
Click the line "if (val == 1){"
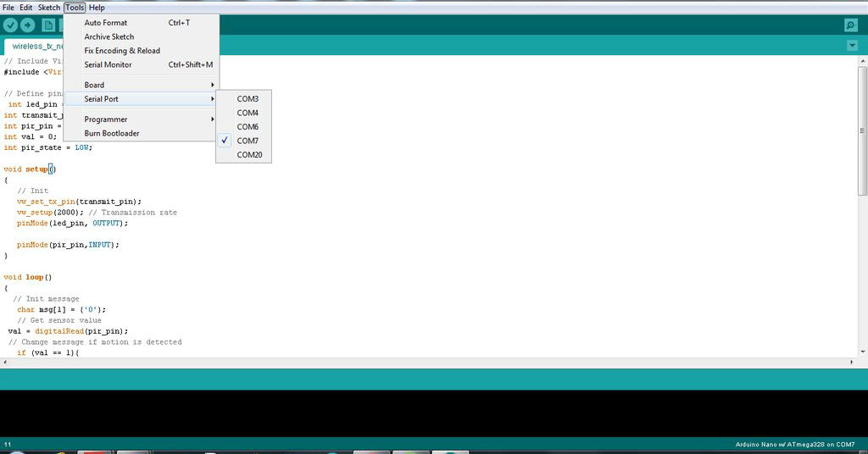48,353
